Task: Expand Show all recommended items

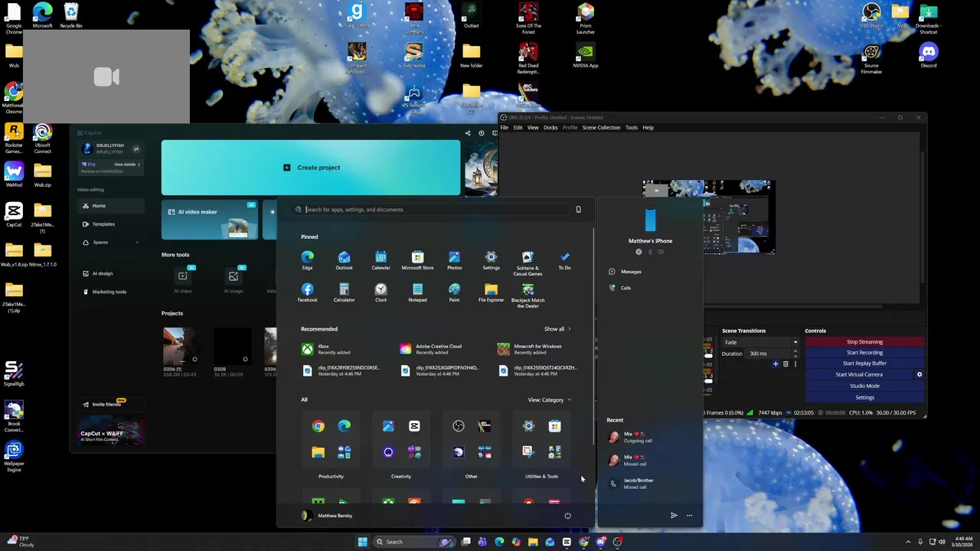Action: click(557, 329)
